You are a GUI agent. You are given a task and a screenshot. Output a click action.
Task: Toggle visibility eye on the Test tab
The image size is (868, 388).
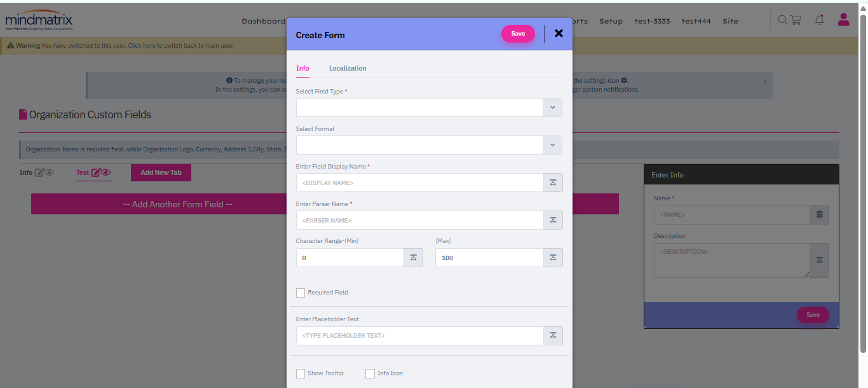106,172
